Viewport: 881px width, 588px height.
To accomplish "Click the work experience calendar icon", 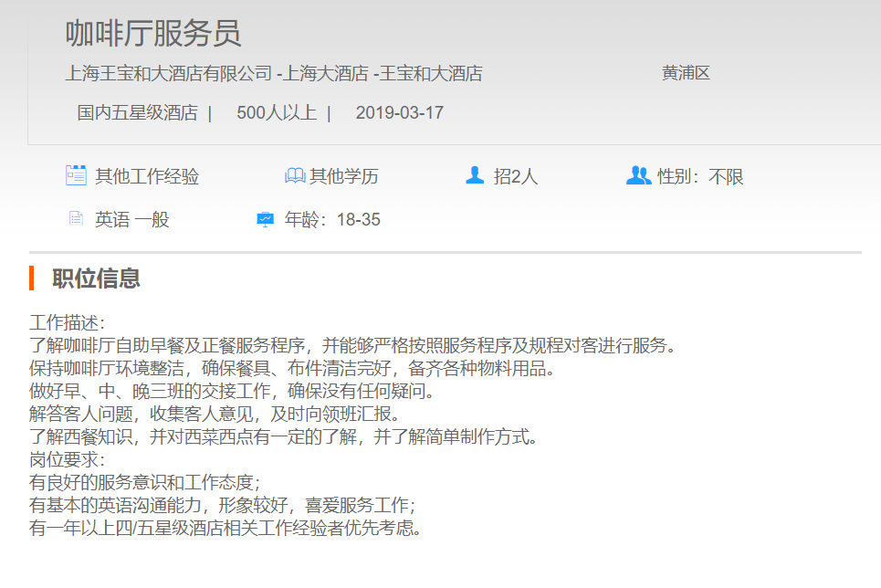I will click(76, 175).
